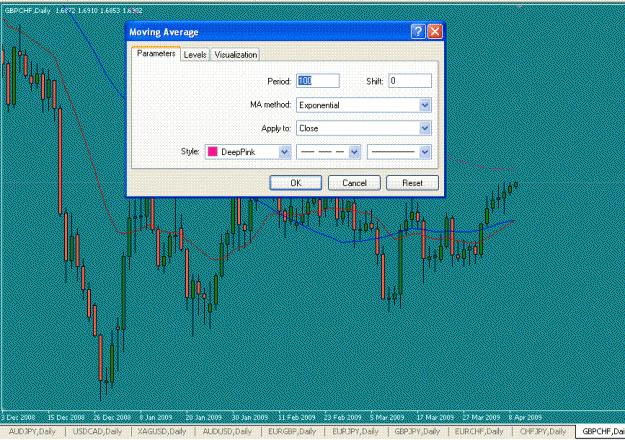Viewport: 625px width, 440px height.
Task: Click the 15 Dec 2008 date label
Action: (66, 417)
